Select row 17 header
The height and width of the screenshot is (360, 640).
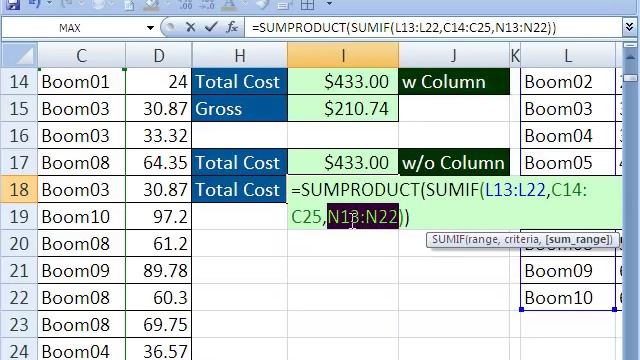pos(19,162)
